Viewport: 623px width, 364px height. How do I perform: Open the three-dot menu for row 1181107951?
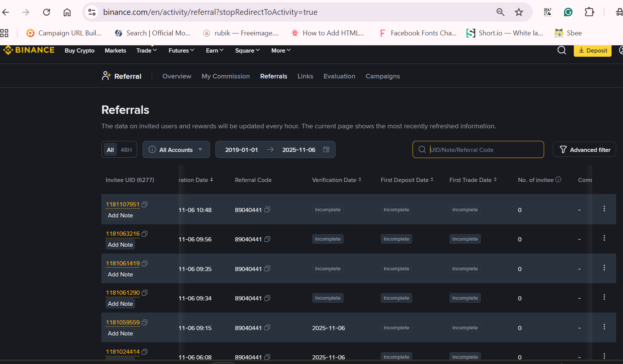pos(604,209)
